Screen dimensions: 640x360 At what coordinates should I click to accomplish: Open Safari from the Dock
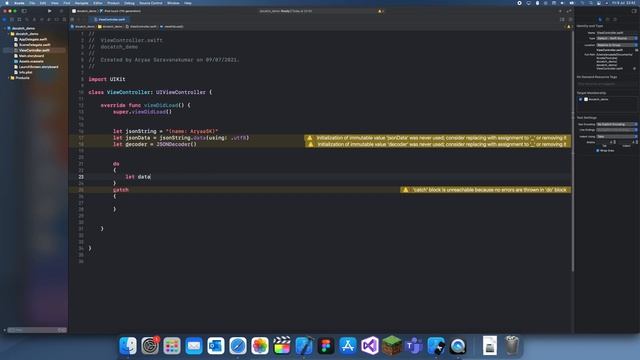(x=238, y=346)
